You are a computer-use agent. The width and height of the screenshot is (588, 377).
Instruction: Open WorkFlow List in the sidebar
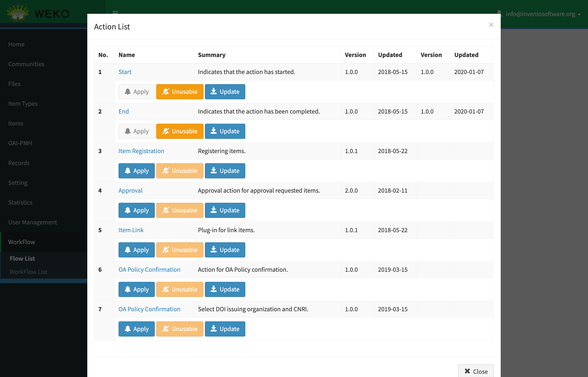click(x=28, y=272)
